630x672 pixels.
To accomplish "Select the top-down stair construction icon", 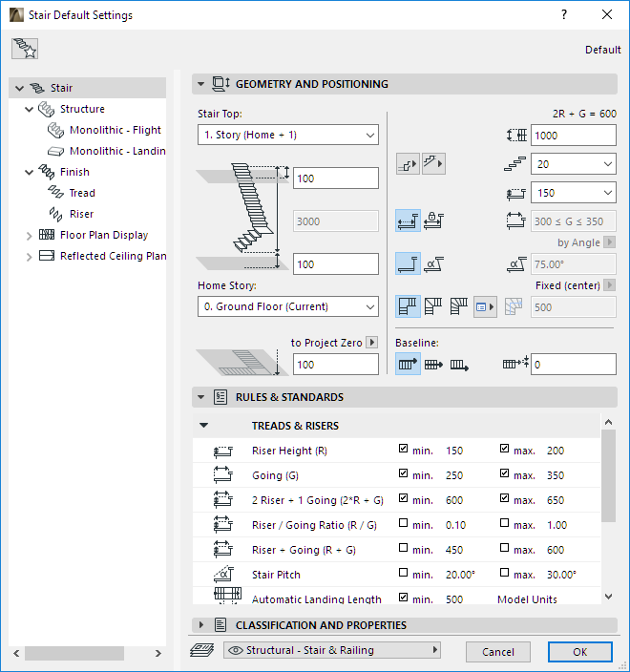I will click(x=433, y=164).
